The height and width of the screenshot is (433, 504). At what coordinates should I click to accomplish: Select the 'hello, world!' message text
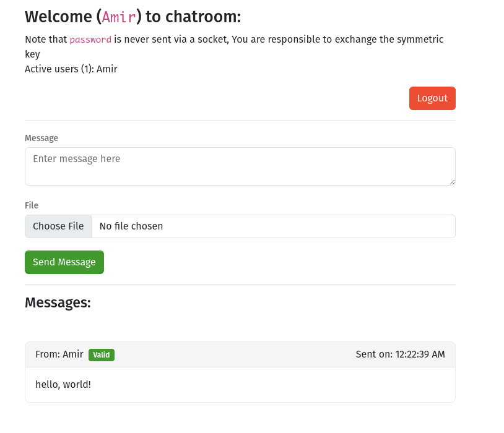click(63, 385)
